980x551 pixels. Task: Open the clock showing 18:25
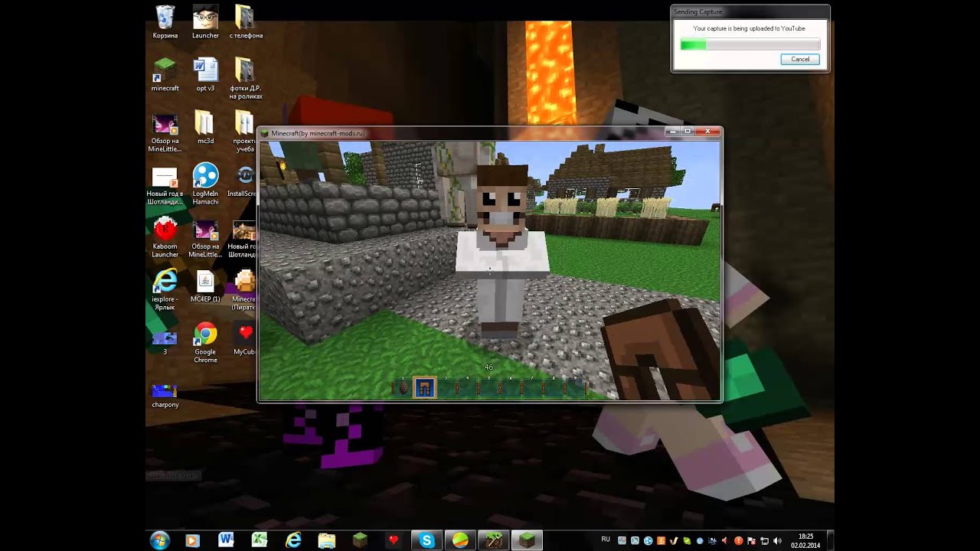pos(805,540)
